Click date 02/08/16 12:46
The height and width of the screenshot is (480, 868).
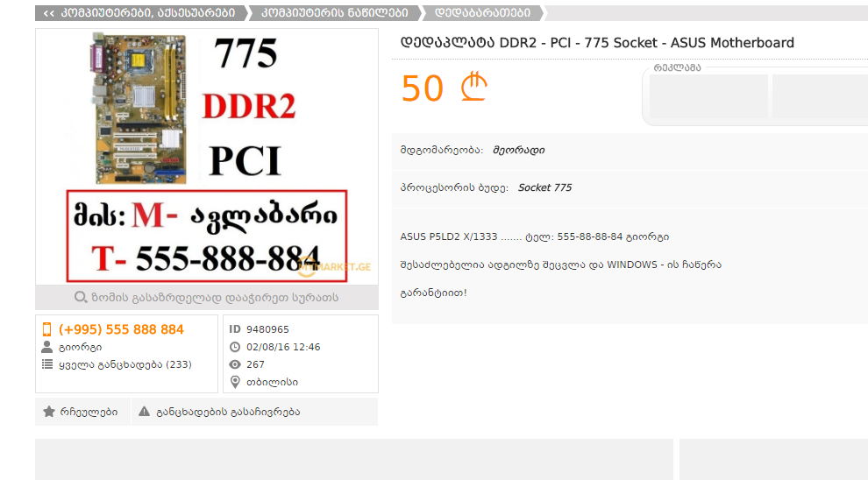[283, 347]
